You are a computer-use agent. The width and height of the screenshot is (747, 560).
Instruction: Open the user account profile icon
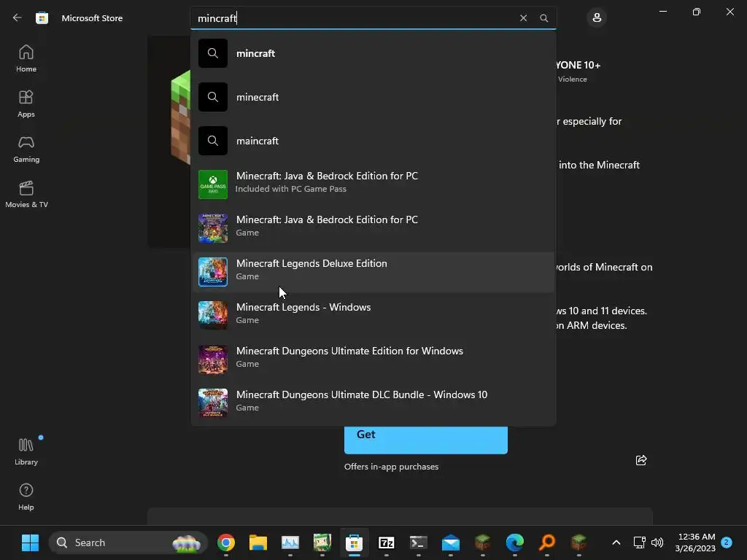coord(597,18)
